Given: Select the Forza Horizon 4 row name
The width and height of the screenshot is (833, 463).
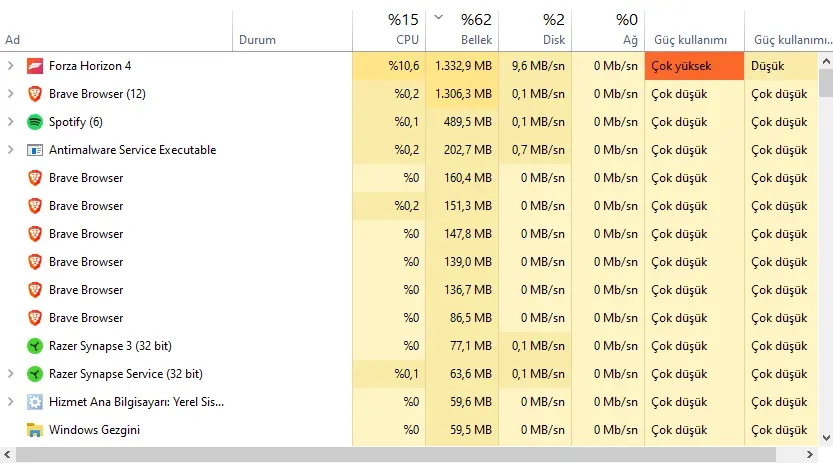Looking at the screenshot, I should (x=90, y=66).
